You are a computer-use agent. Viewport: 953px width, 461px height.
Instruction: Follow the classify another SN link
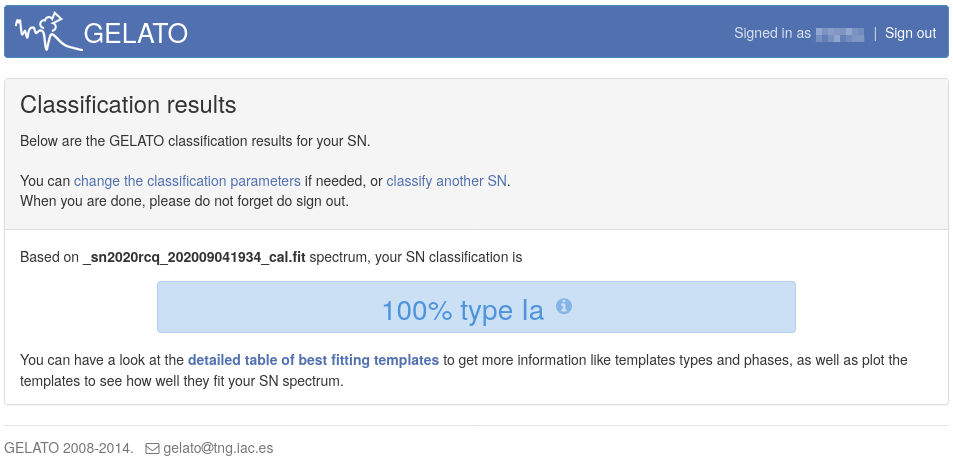(447, 181)
